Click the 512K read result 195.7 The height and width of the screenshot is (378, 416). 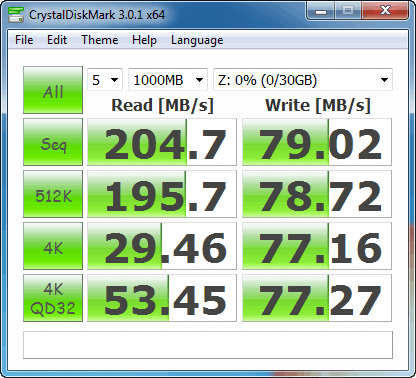point(162,194)
